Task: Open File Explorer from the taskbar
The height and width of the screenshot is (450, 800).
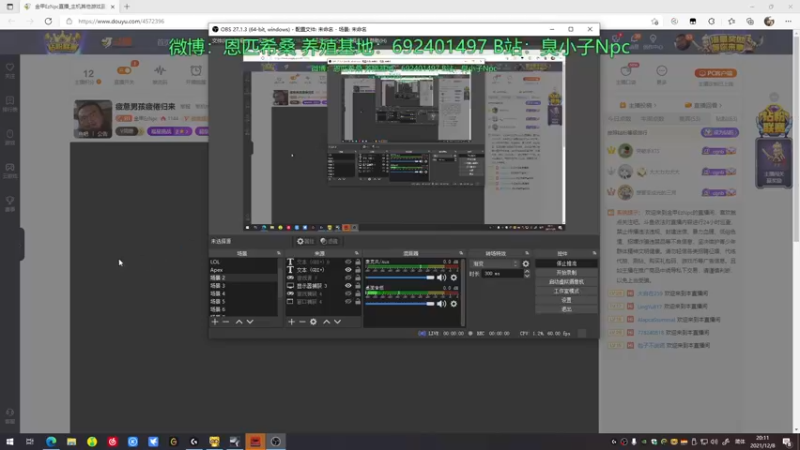Action: click(71, 441)
